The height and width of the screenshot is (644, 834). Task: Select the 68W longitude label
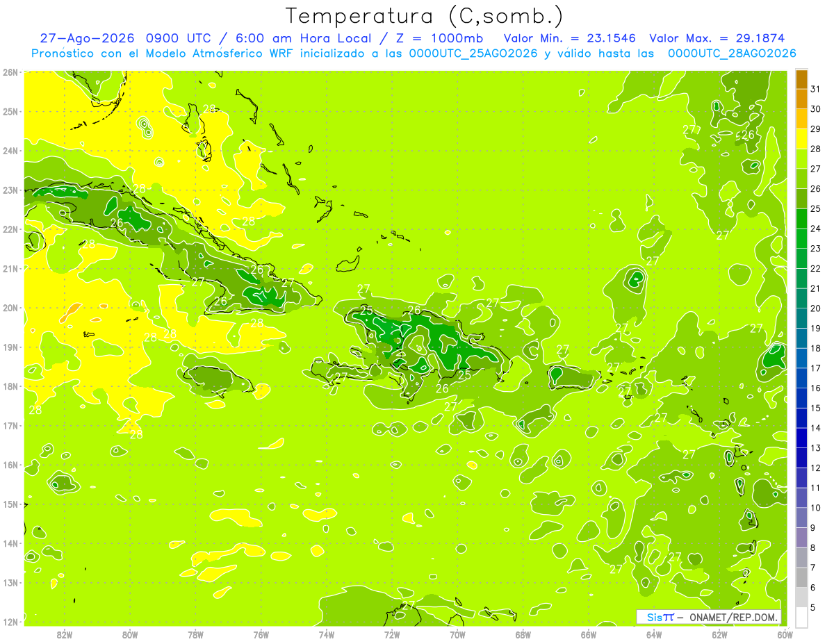pyautogui.click(x=523, y=634)
